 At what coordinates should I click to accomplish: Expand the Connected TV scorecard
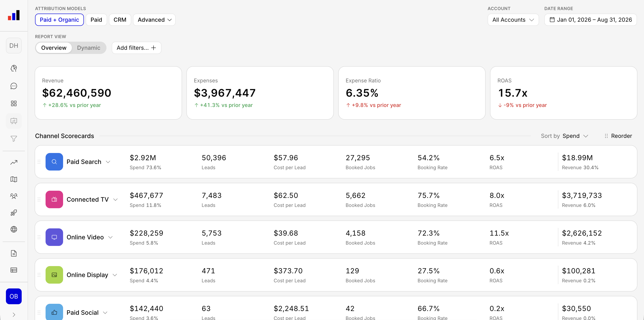(x=115, y=200)
